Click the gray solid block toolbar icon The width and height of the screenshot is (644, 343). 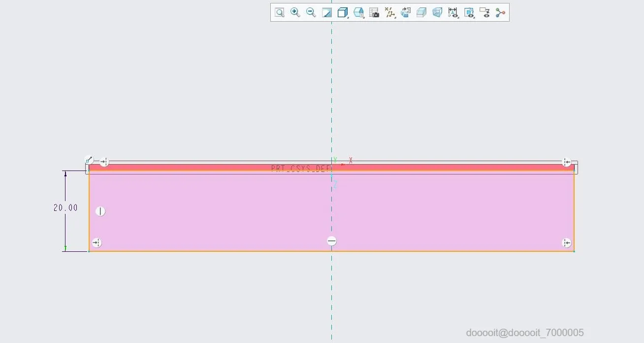tap(421, 12)
